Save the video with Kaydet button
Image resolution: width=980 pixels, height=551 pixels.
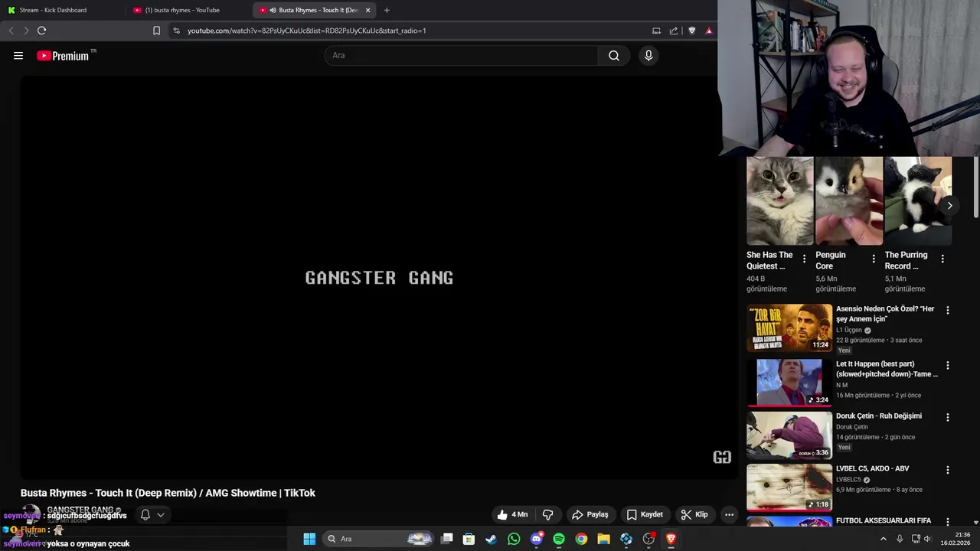645,514
